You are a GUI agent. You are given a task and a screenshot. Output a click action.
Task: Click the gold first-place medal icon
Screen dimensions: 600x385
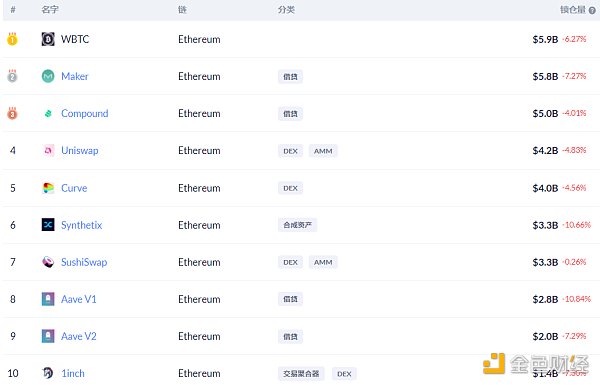[12, 39]
